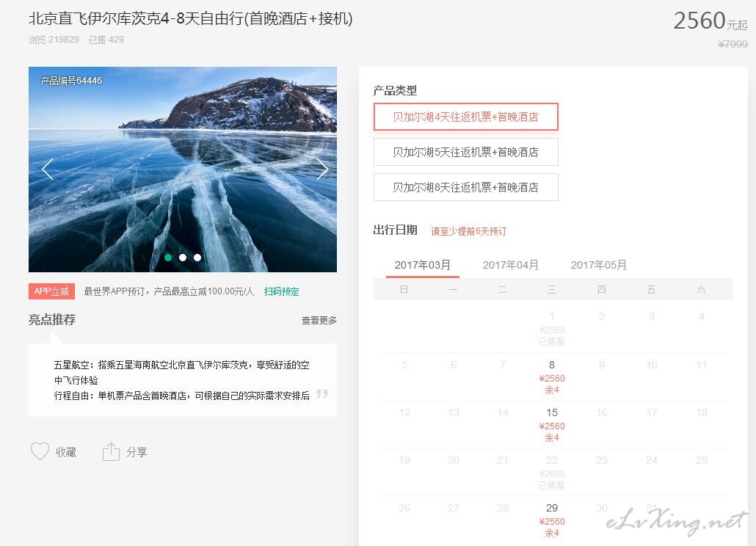Open the Lake Baikal ice product photo
This screenshot has width=756, height=546.
point(183,169)
